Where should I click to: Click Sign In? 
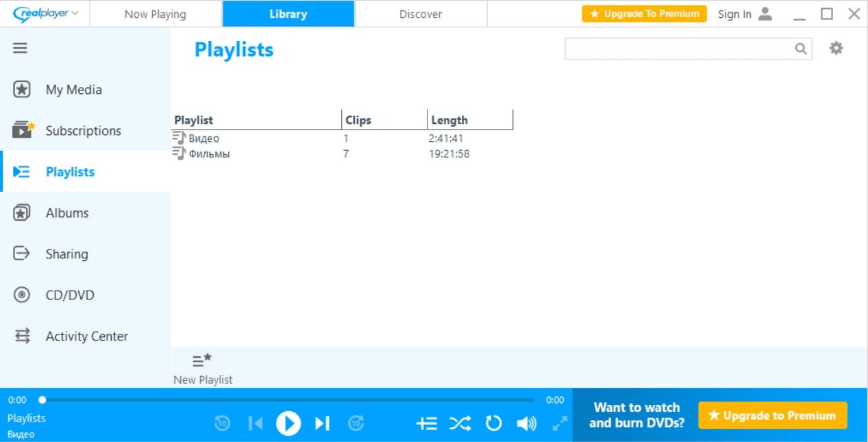click(x=745, y=14)
